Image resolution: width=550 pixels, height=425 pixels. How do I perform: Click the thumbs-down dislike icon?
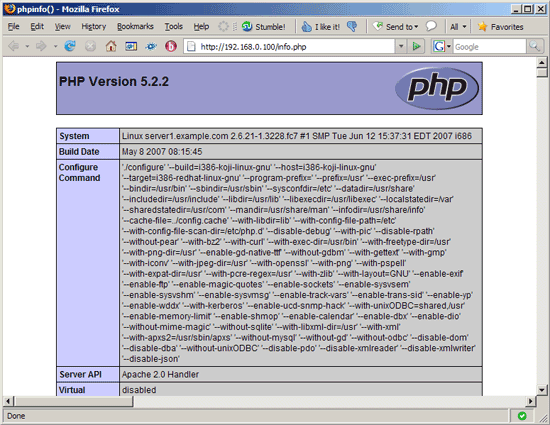coord(352,27)
